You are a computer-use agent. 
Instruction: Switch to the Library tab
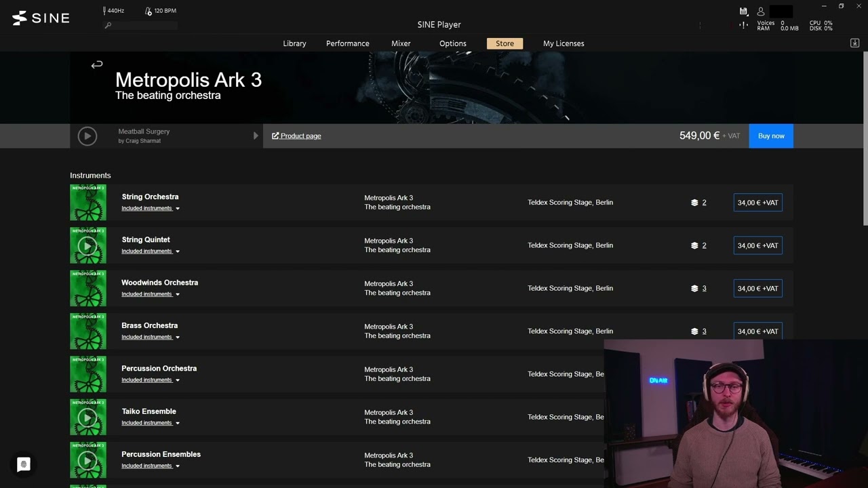click(294, 43)
